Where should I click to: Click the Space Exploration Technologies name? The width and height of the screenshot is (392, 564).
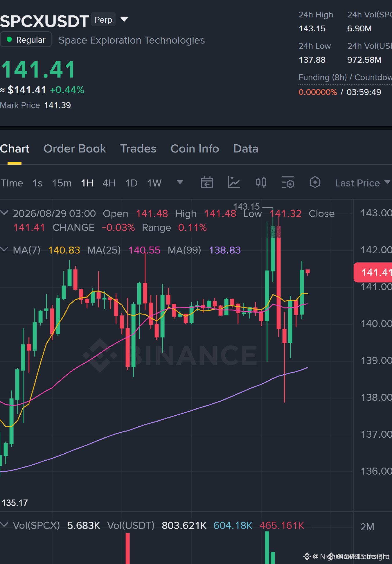pos(132,40)
